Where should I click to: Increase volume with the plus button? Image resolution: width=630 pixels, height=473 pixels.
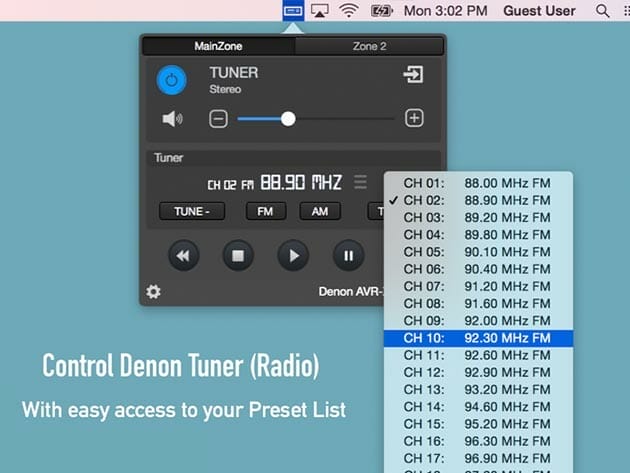pyautogui.click(x=414, y=118)
